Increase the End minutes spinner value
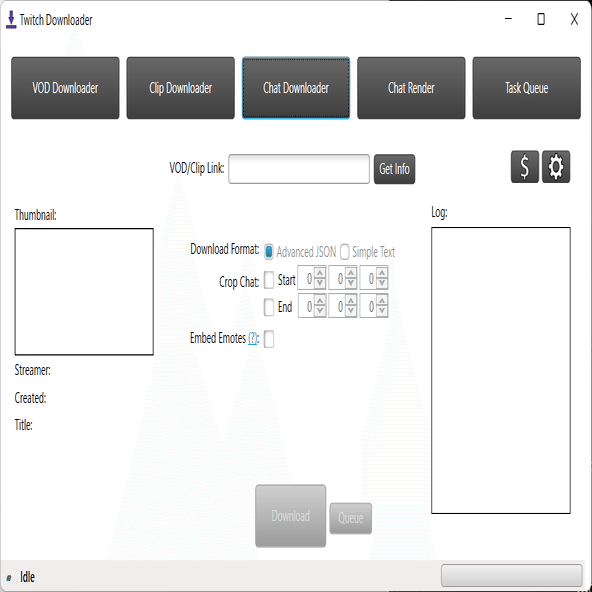 [351, 300]
